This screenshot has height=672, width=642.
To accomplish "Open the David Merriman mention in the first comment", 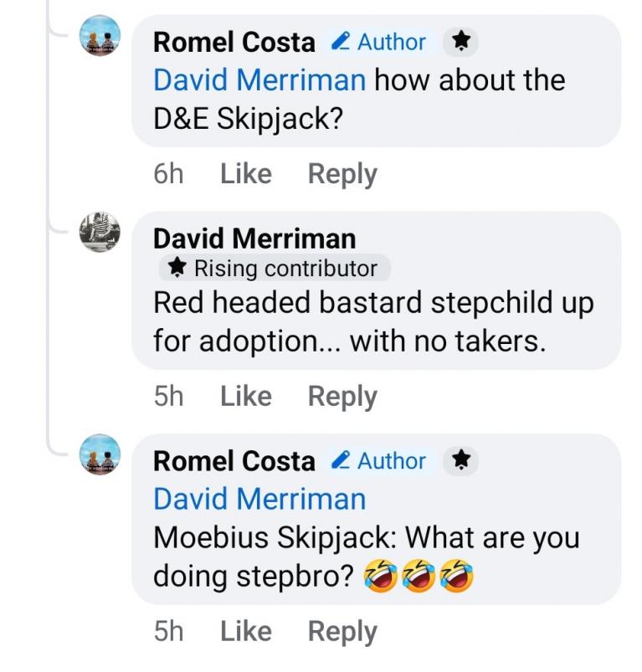I will [x=259, y=80].
